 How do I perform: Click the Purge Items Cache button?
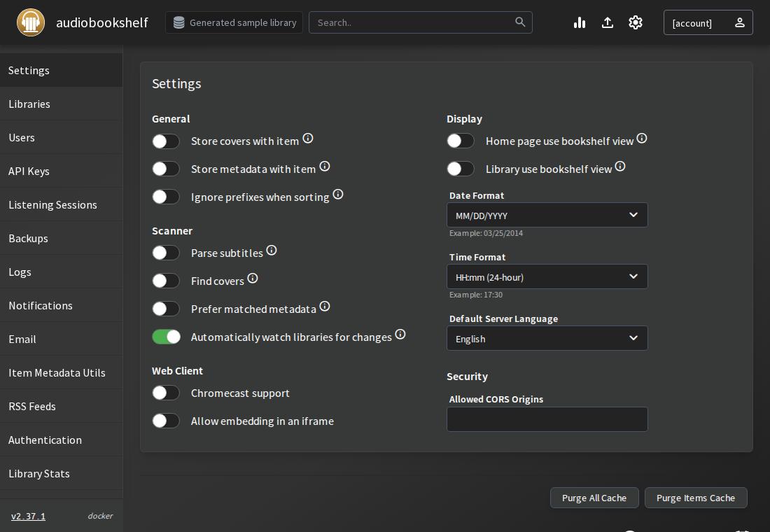point(696,498)
